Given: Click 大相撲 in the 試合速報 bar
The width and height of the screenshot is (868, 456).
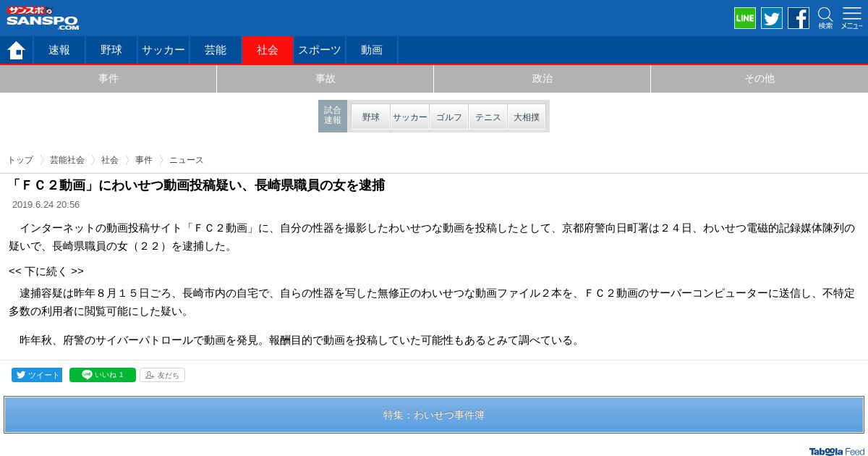Looking at the screenshot, I should (527, 117).
